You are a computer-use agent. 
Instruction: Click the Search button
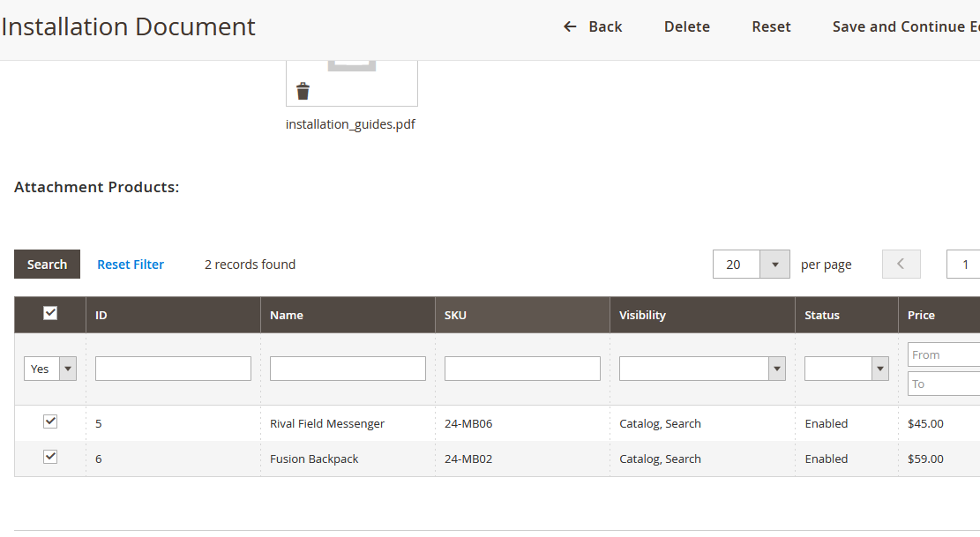click(47, 264)
